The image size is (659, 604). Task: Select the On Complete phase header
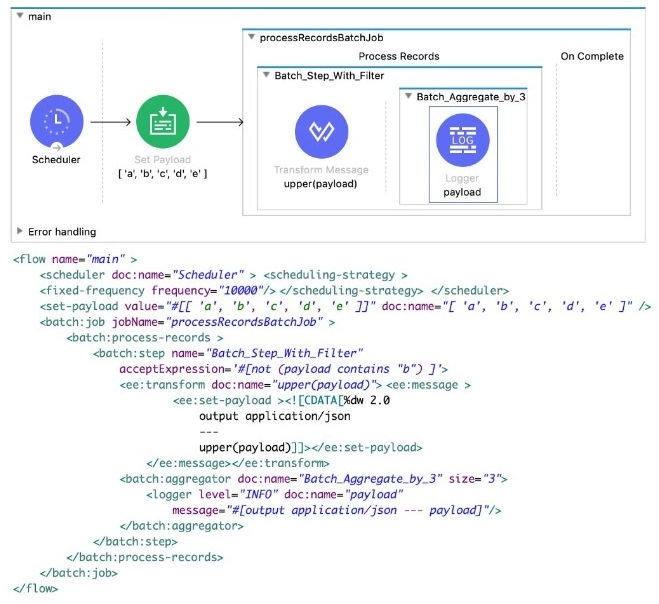(x=591, y=56)
